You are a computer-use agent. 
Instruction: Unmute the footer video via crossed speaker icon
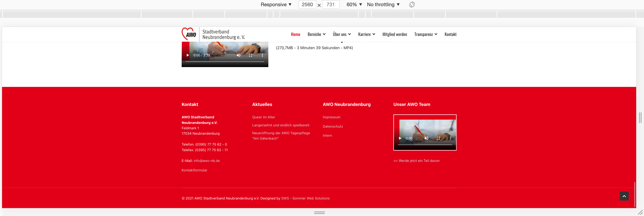(426, 138)
